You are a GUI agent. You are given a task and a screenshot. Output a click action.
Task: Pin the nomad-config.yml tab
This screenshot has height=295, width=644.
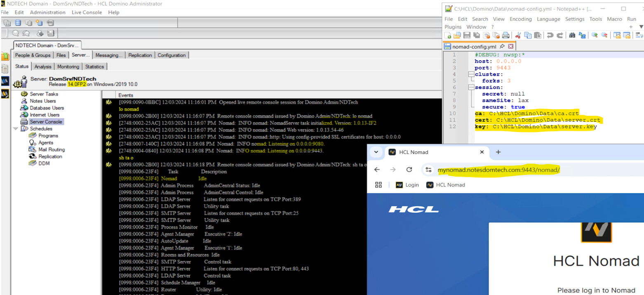point(503,47)
